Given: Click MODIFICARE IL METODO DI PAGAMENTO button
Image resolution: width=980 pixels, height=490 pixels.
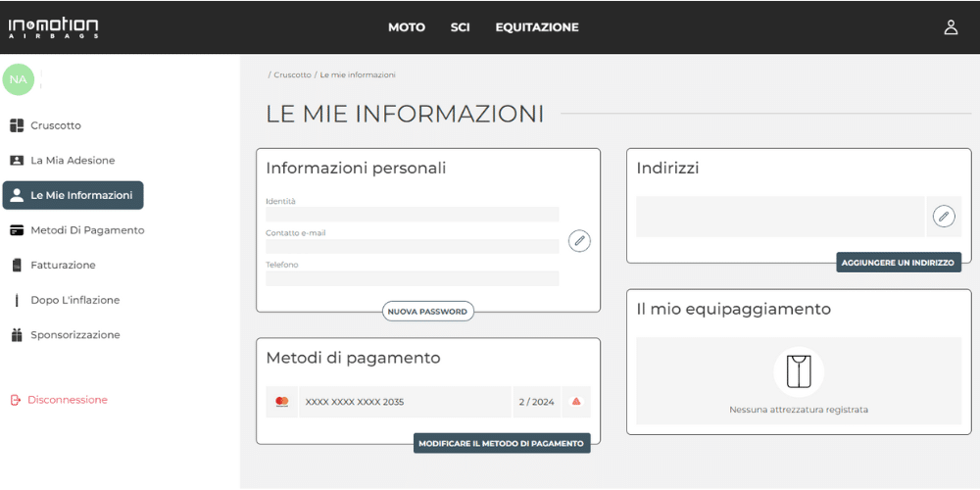Looking at the screenshot, I should click(x=501, y=443).
